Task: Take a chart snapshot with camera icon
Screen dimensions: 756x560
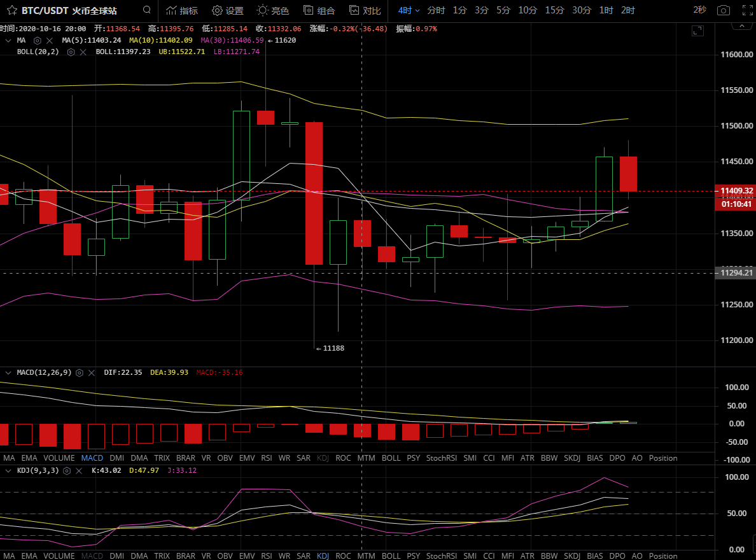Action: point(723,10)
